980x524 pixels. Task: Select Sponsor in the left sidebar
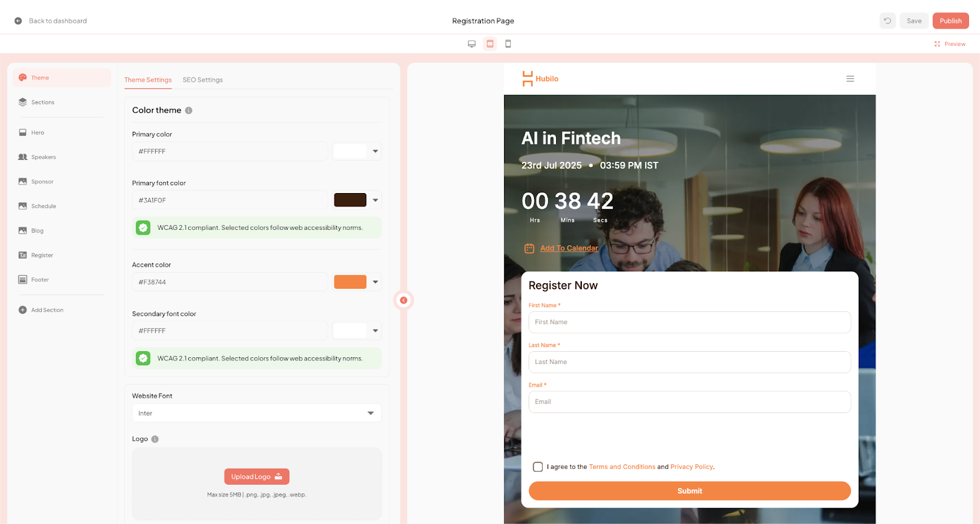point(62,181)
